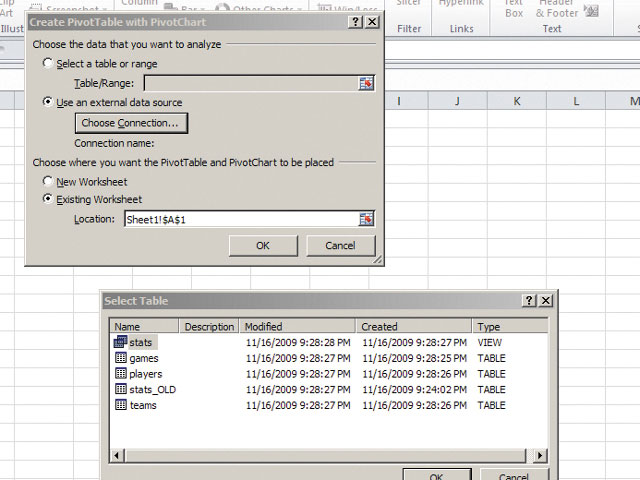640x480 pixels.
Task: Select Existing Worksheet radio button
Action: (48, 199)
